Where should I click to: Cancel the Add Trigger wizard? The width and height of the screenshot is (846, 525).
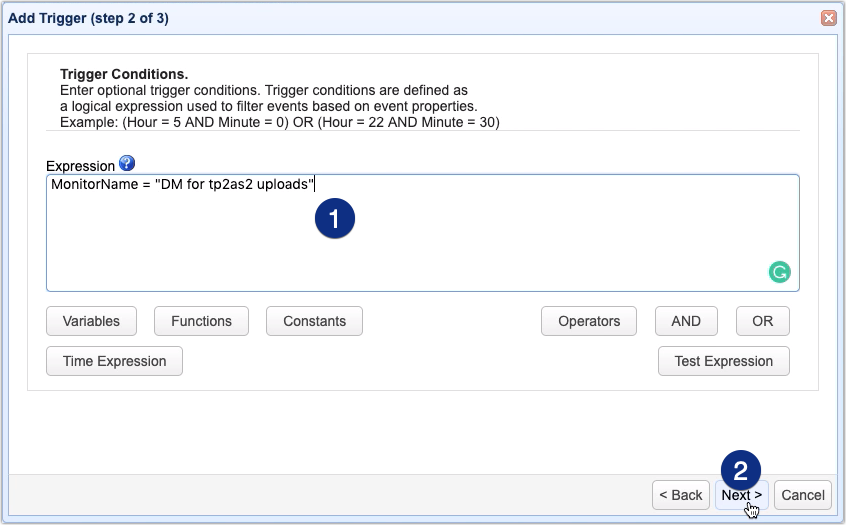pos(802,495)
